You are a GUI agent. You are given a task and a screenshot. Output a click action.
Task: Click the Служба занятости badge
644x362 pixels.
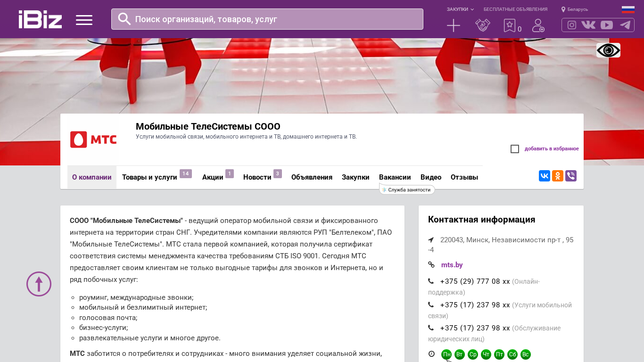(407, 189)
